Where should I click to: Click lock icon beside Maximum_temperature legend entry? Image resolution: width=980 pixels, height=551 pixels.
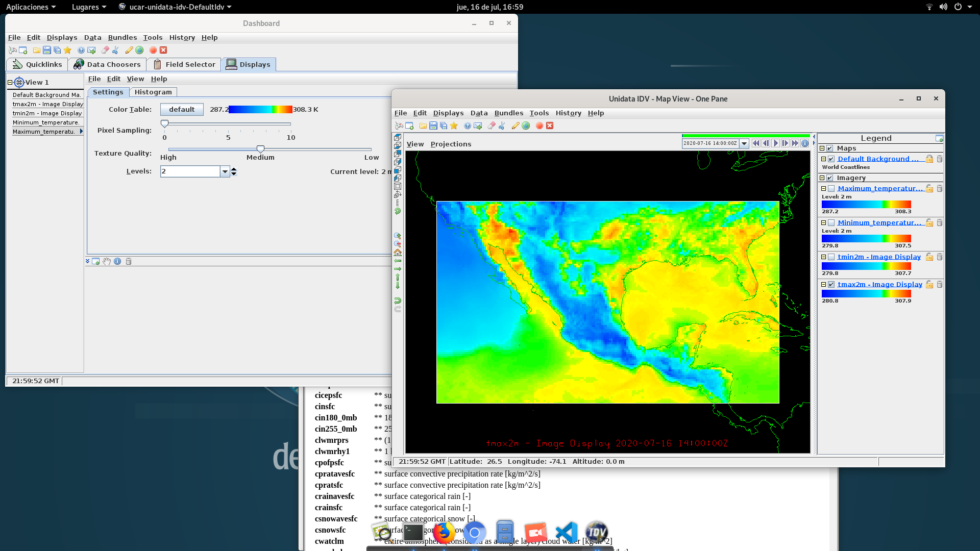[x=929, y=189]
